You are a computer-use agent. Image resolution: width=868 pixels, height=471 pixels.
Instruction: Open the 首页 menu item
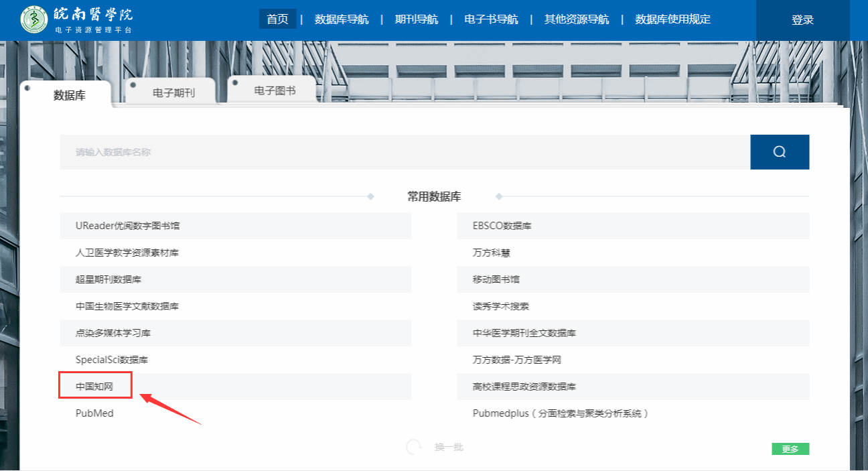(277, 19)
